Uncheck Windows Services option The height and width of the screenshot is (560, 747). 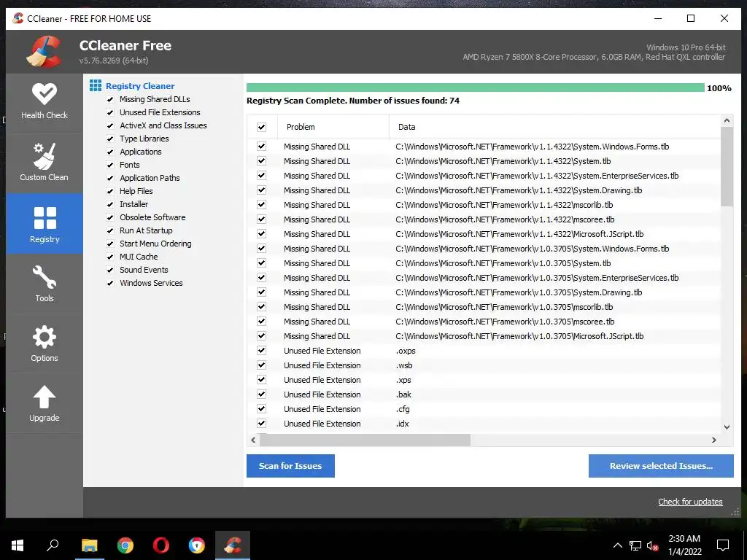point(110,283)
